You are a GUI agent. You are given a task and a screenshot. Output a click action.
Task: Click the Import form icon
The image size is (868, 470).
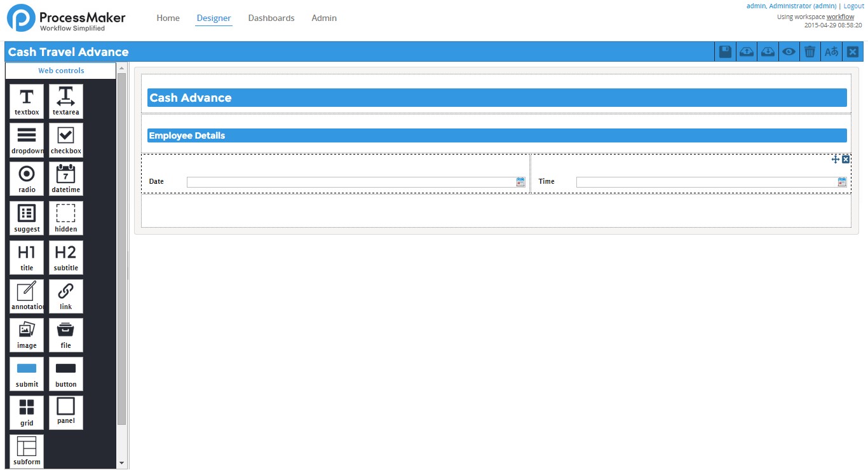[768, 52]
